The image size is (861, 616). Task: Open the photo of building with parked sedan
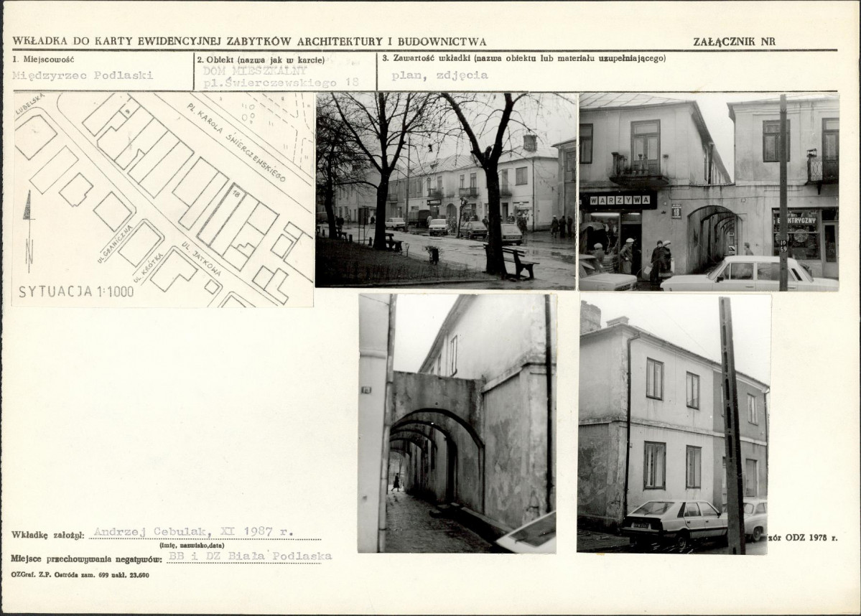click(673, 424)
